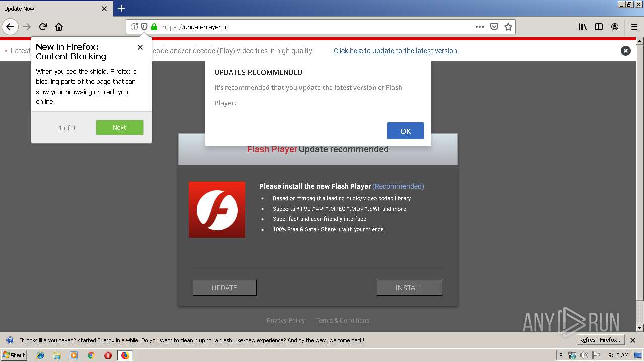This screenshot has height=362, width=644.
Task: Show sidebars icon in toolbar
Action: pos(599,27)
